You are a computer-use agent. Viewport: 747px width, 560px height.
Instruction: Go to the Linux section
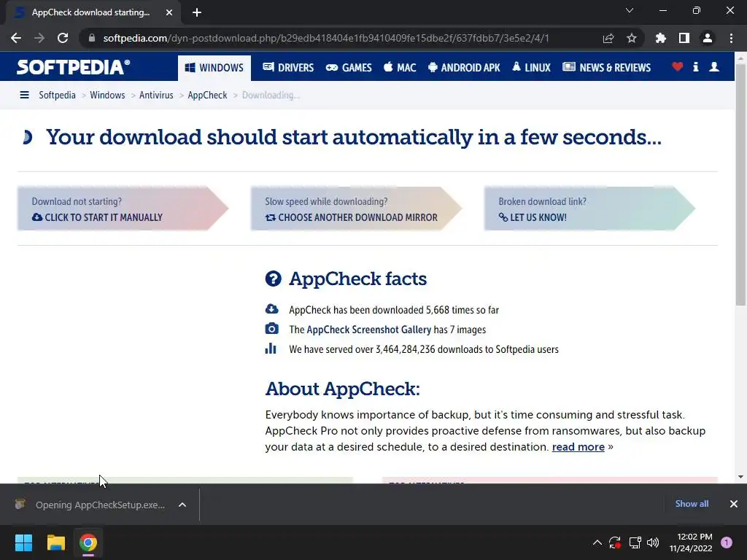[x=531, y=68]
